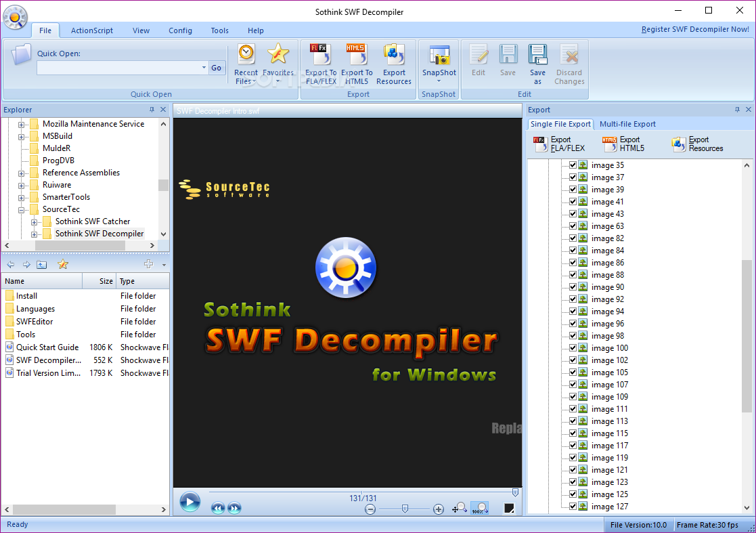Open the ActionScript ribbon tab
756x533 pixels.
pyautogui.click(x=91, y=30)
